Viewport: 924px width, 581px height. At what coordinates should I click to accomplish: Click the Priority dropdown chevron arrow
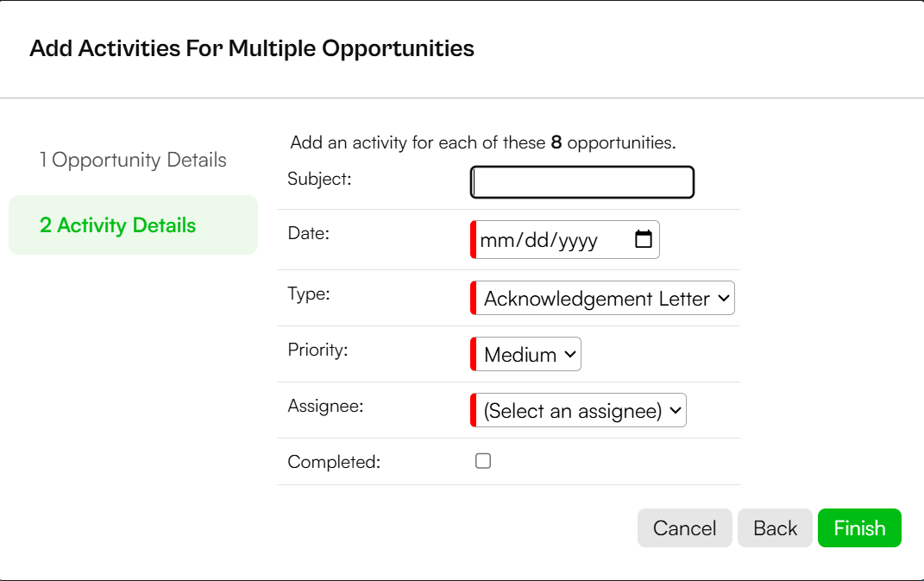pyautogui.click(x=569, y=355)
